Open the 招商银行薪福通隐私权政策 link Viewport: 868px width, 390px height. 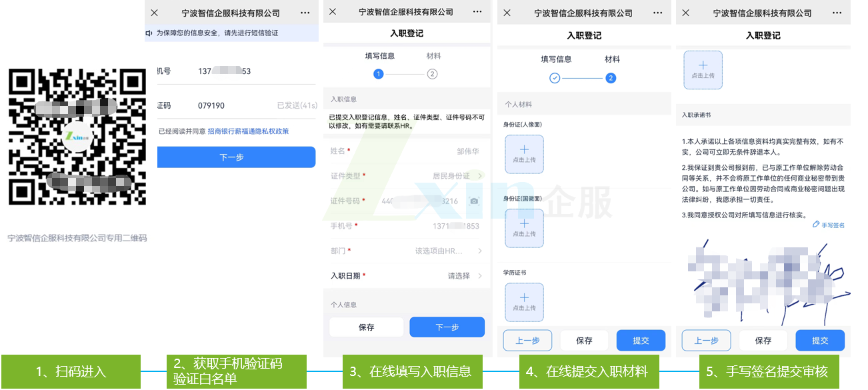point(248,131)
